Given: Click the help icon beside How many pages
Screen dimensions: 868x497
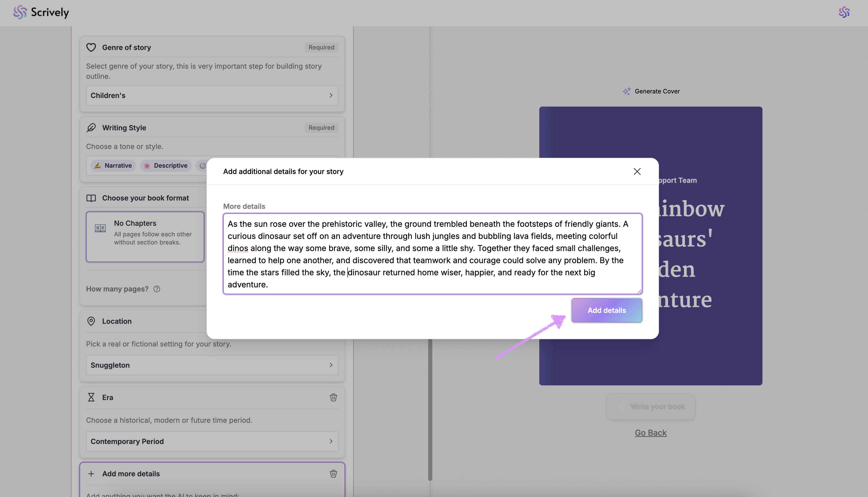Looking at the screenshot, I should pos(157,289).
